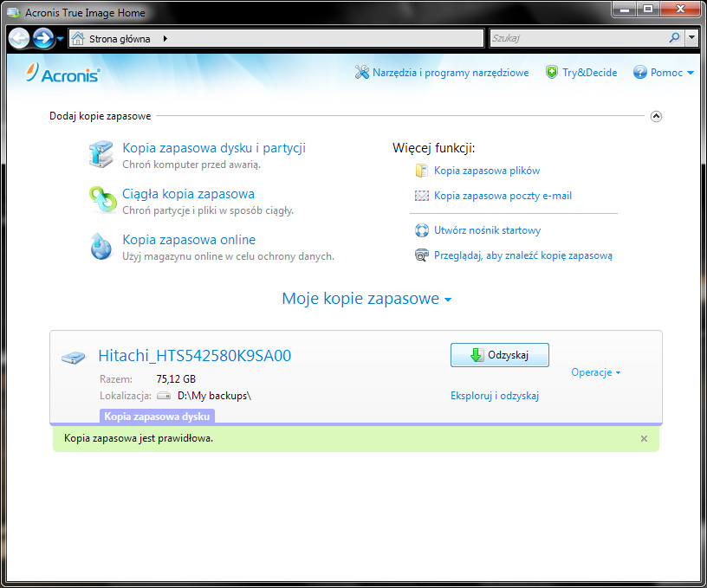Image resolution: width=707 pixels, height=588 pixels.
Task: Open the Operacje dropdown
Action: (x=595, y=372)
